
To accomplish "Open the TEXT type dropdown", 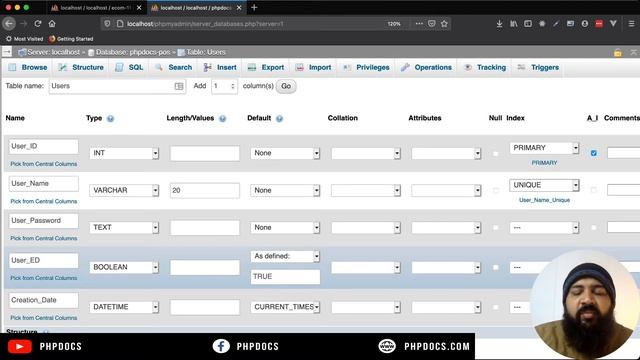I will pyautogui.click(x=124, y=227).
